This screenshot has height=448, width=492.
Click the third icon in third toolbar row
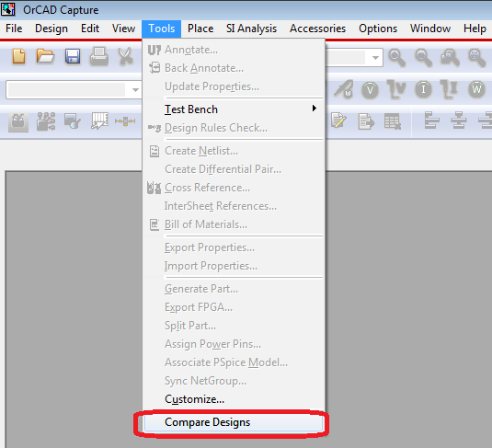click(x=73, y=121)
